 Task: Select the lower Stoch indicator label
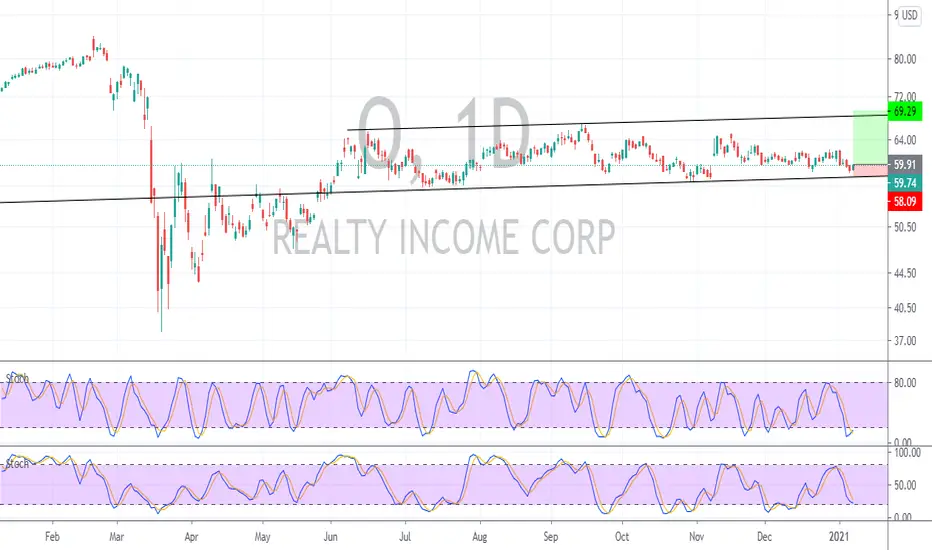tap(17, 464)
